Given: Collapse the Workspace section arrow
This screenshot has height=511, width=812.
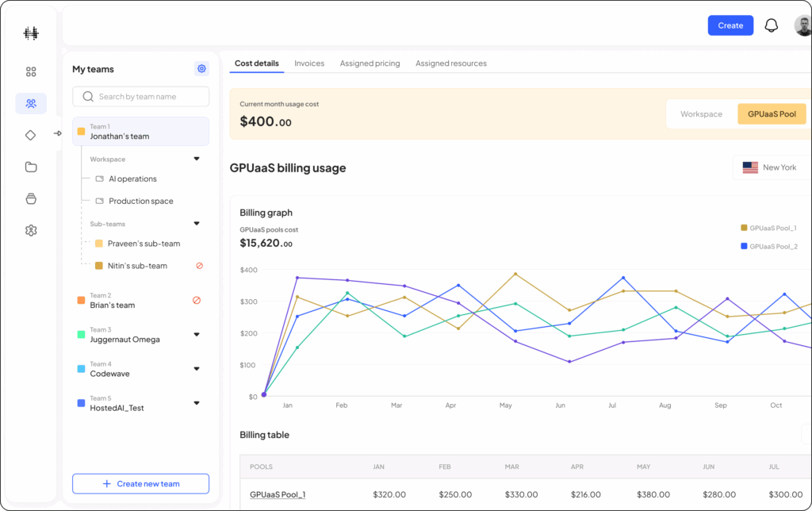Looking at the screenshot, I should click(197, 159).
